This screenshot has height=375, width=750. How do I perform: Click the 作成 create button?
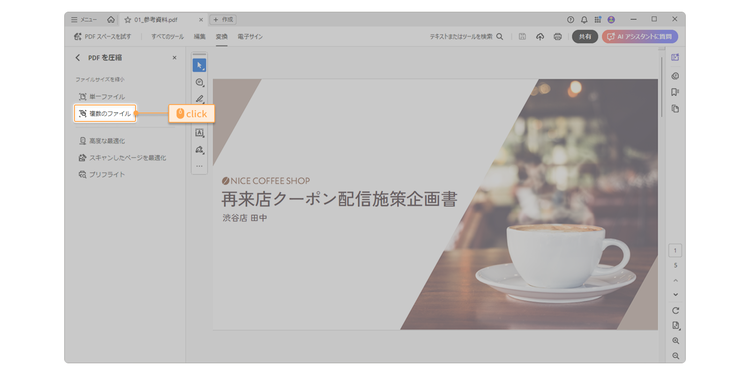223,20
